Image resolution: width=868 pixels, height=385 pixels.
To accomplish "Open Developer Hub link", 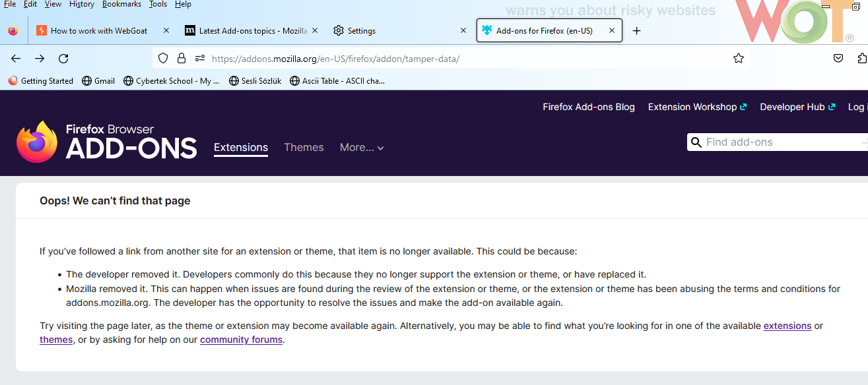I will click(797, 107).
